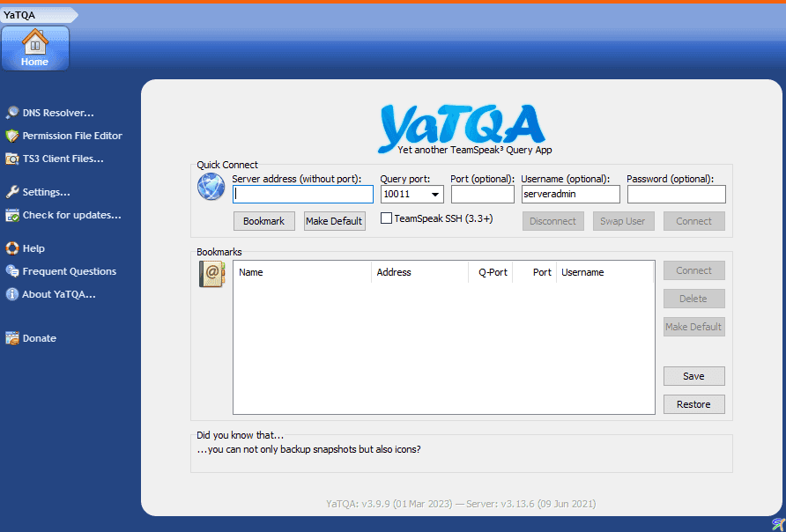Image resolution: width=786 pixels, height=532 pixels.
Task: Choose Check for updates... entry
Action: [71, 215]
